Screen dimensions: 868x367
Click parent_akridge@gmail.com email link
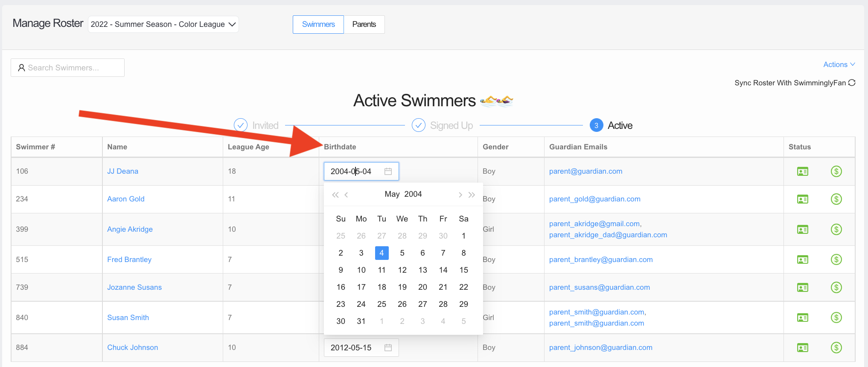click(595, 224)
